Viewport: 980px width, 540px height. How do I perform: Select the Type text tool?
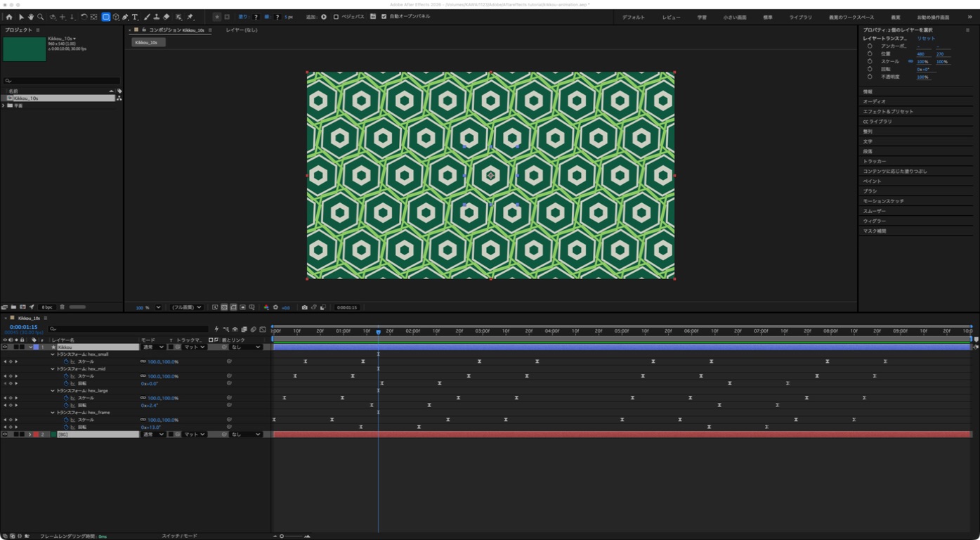pos(135,17)
